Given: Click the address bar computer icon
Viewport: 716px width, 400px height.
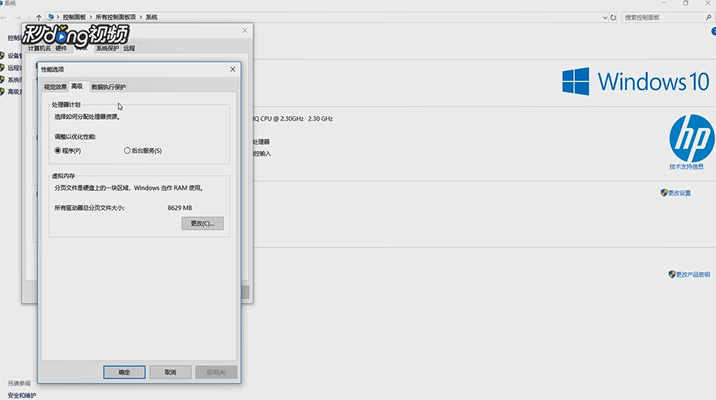Looking at the screenshot, I should coord(51,17).
